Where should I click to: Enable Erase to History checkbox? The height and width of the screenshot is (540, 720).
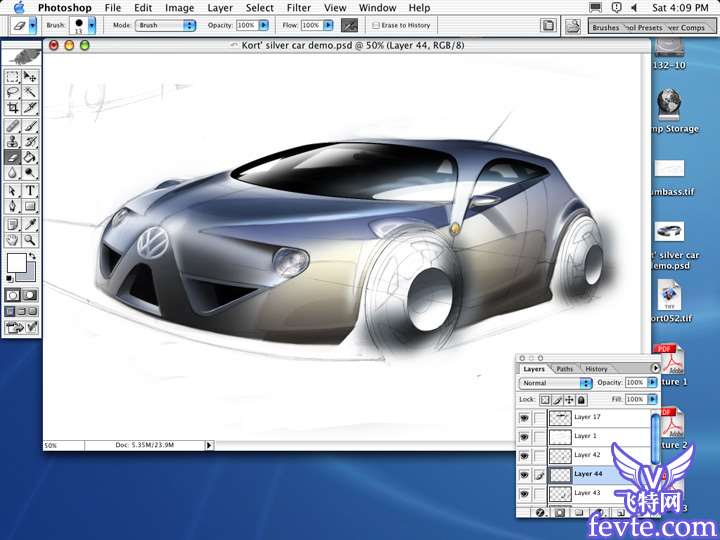coord(376,26)
